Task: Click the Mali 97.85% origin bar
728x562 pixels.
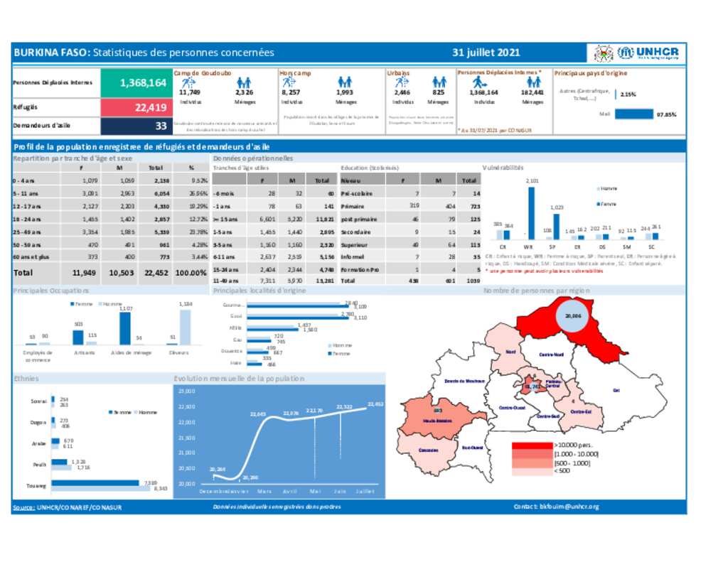Action: point(633,114)
